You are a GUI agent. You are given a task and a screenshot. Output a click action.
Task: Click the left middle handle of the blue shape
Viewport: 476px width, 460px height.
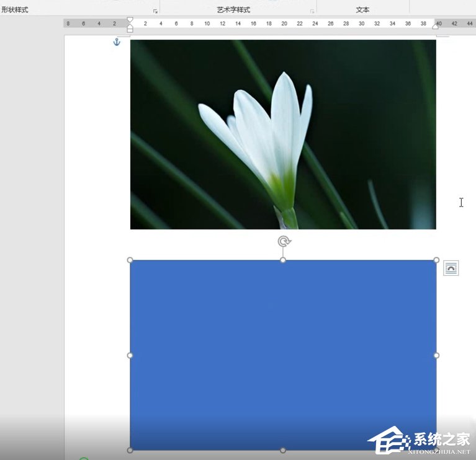click(x=130, y=355)
